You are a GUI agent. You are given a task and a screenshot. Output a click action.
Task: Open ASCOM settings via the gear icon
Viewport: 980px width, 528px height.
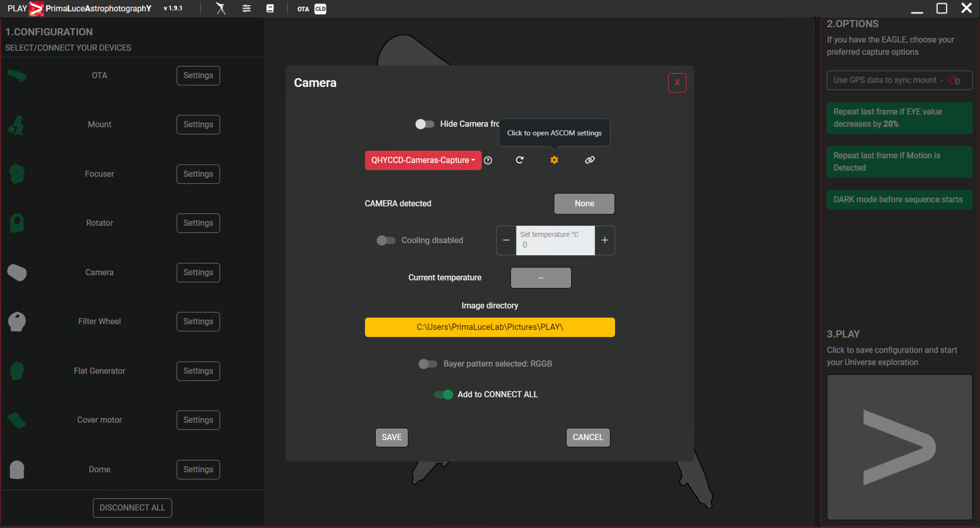(x=554, y=160)
